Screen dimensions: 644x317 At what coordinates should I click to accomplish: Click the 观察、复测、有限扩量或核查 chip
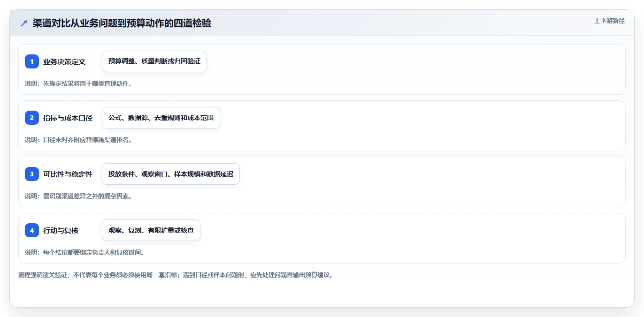tap(151, 230)
